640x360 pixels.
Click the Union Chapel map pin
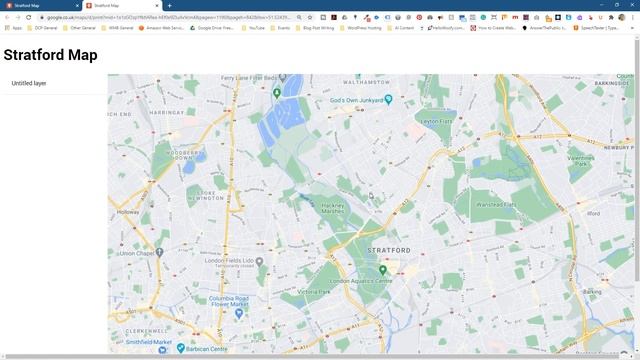pos(160,253)
